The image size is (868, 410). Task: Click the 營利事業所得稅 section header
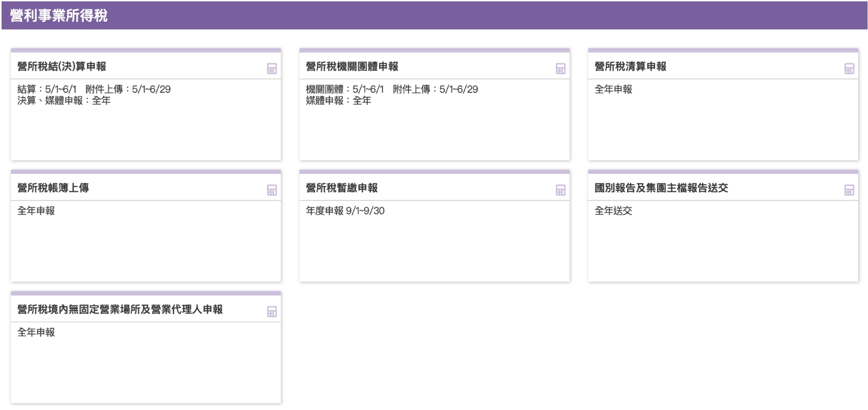(434, 15)
